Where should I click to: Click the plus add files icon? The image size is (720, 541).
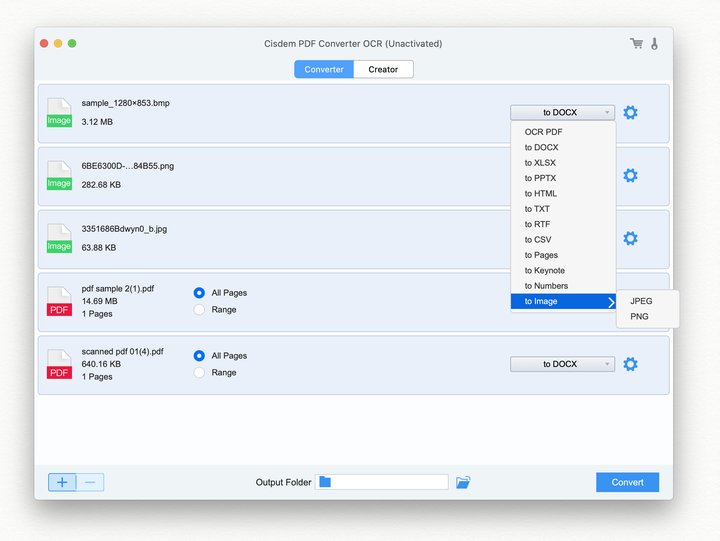coord(62,482)
